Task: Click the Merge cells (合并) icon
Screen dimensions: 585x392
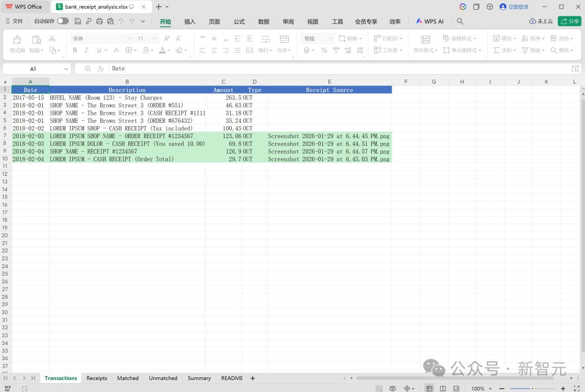Action: point(284,39)
